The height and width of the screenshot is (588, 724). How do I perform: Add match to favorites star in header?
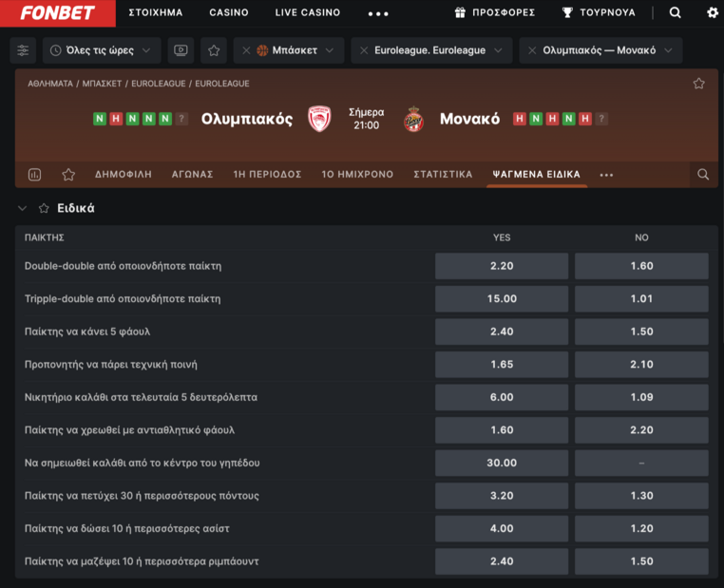pyautogui.click(x=698, y=84)
